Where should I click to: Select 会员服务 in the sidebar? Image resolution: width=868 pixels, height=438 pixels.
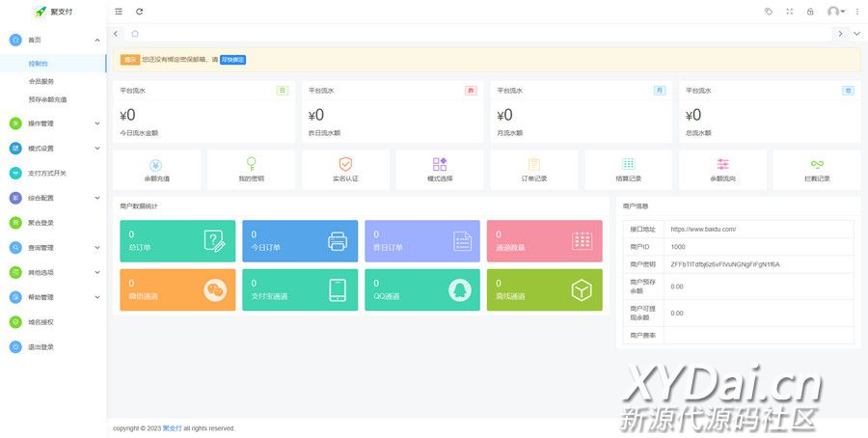click(x=41, y=81)
